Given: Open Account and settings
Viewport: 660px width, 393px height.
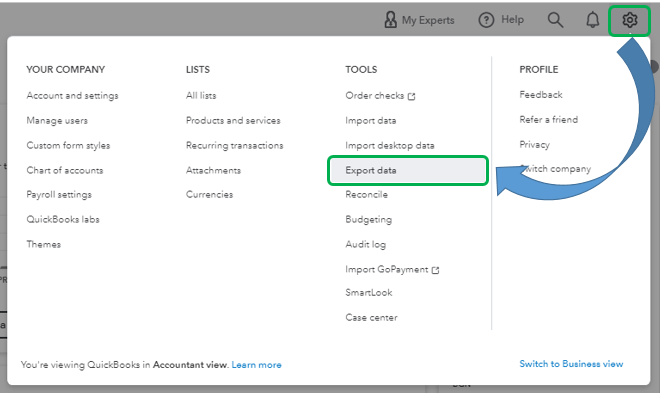Looking at the screenshot, I should click(x=72, y=96).
